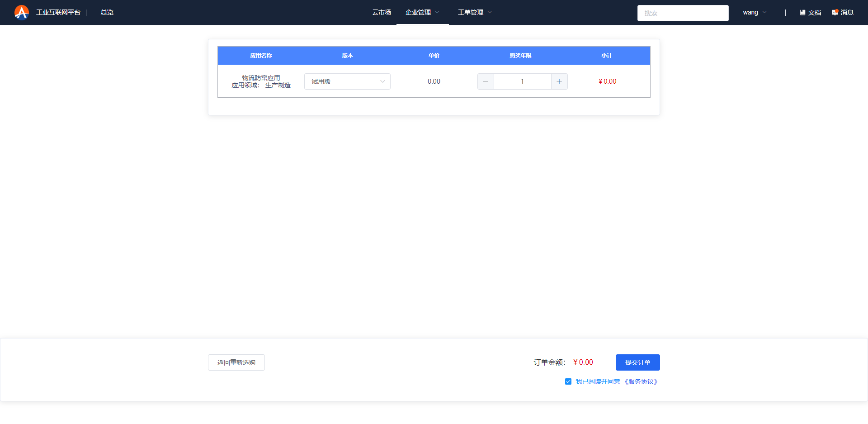Open the 总览 overview page

[107, 12]
